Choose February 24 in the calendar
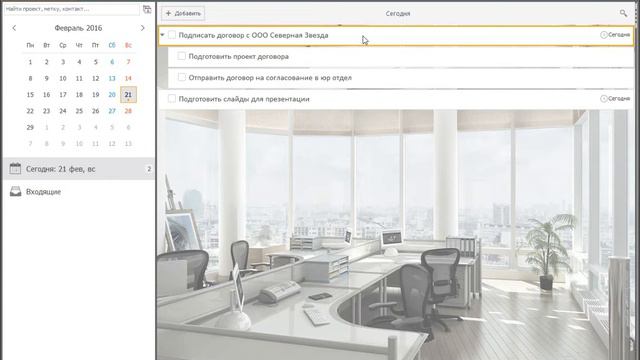The height and width of the screenshot is (360, 640). pos(63,111)
